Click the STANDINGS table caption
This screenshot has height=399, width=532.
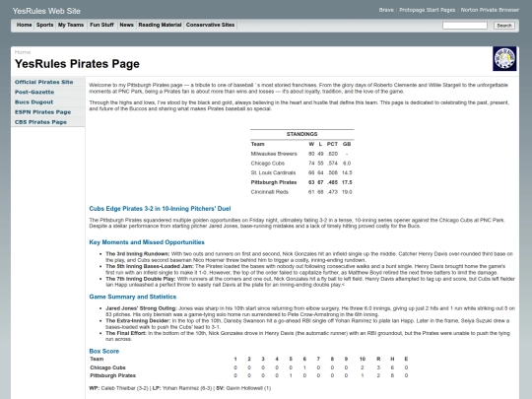[x=302, y=134]
